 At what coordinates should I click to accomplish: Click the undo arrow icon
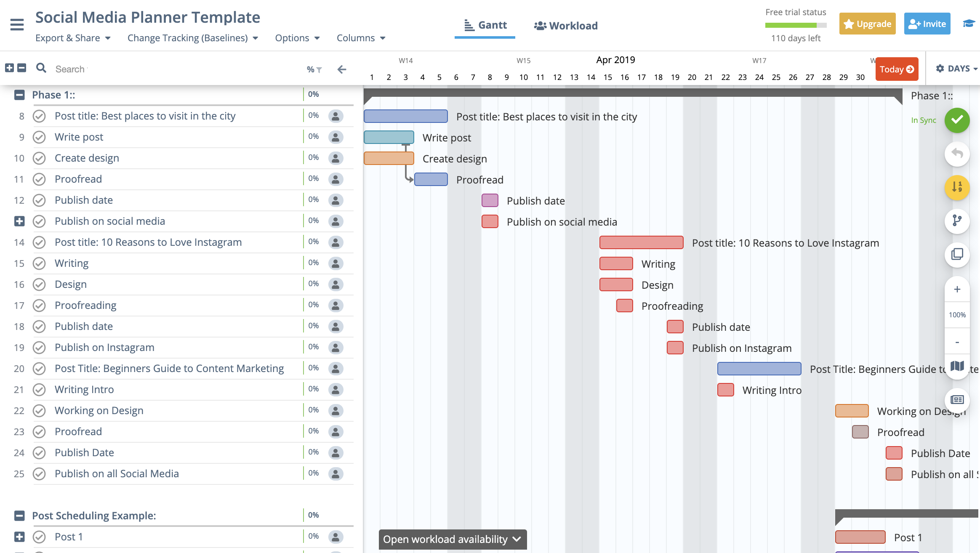click(957, 154)
